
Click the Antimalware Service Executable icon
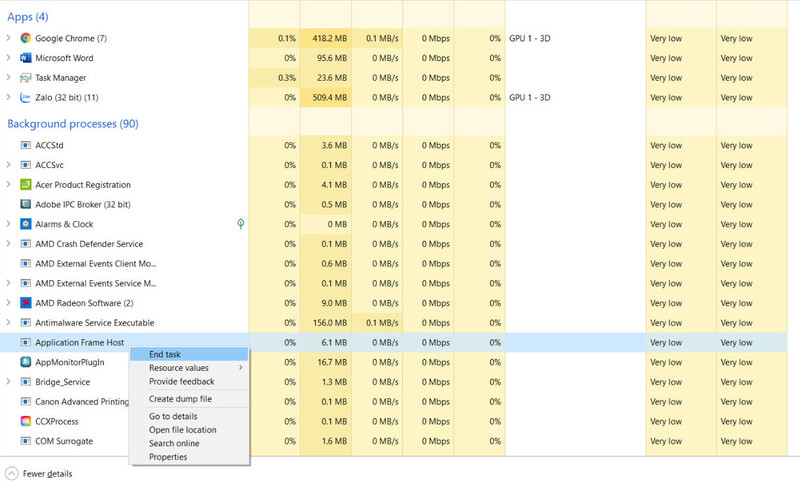(26, 323)
